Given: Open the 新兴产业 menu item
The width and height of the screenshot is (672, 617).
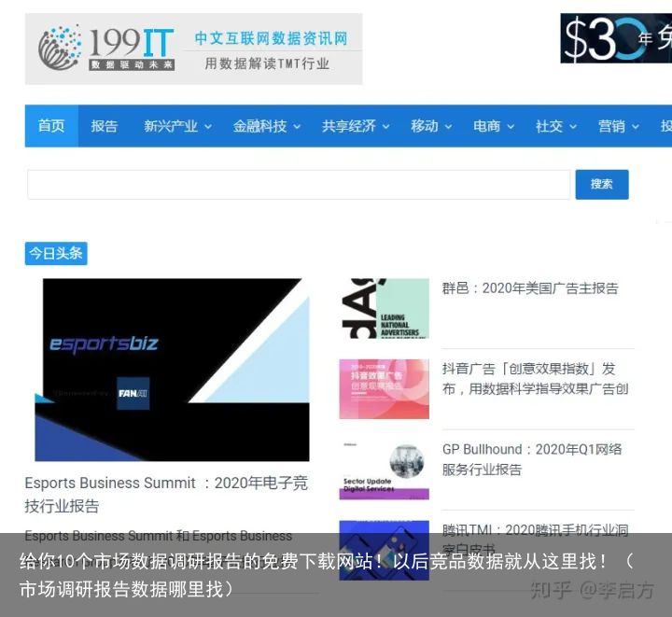Looking at the screenshot, I should click(171, 126).
